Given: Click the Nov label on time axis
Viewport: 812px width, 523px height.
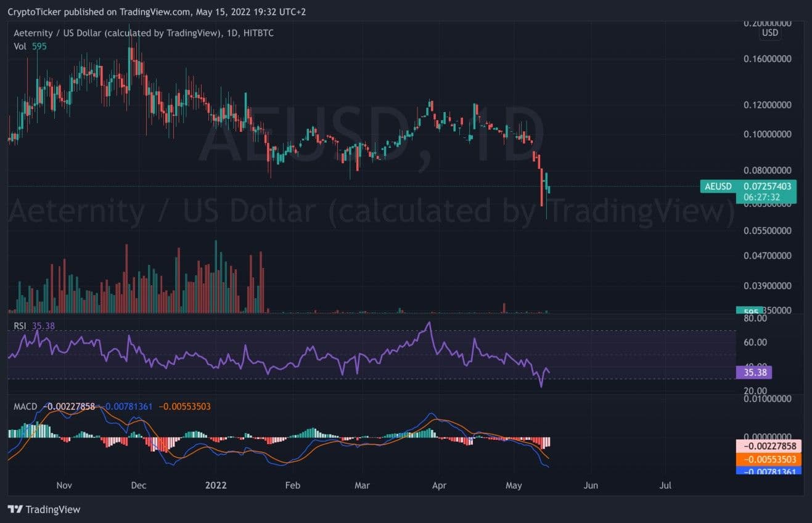Looking at the screenshot, I should pos(65,485).
